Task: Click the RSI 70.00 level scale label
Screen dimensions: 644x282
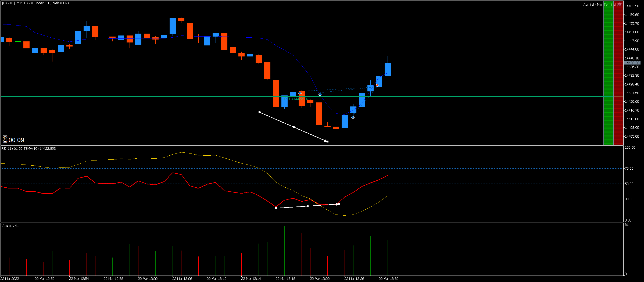Action: (x=629, y=169)
